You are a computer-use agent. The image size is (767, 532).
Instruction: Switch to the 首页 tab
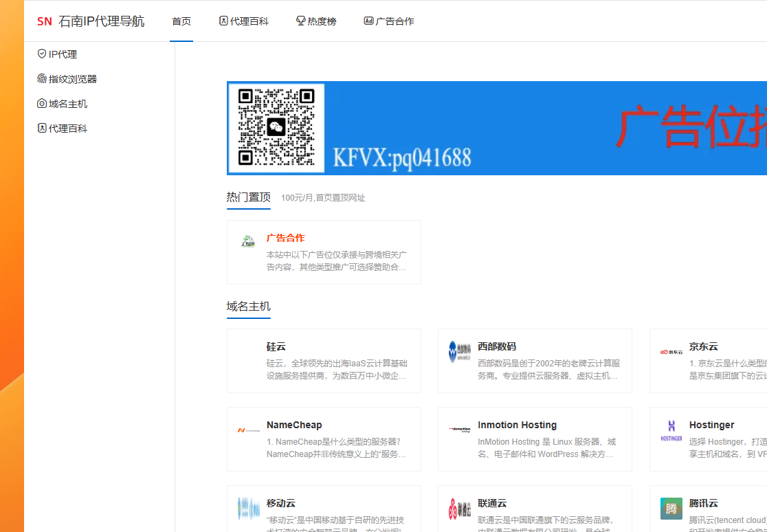pos(181,21)
